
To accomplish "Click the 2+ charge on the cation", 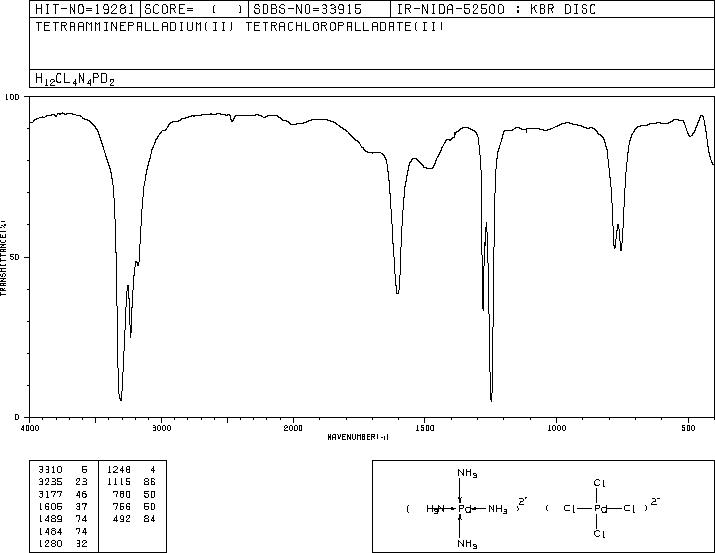I will (x=523, y=501).
